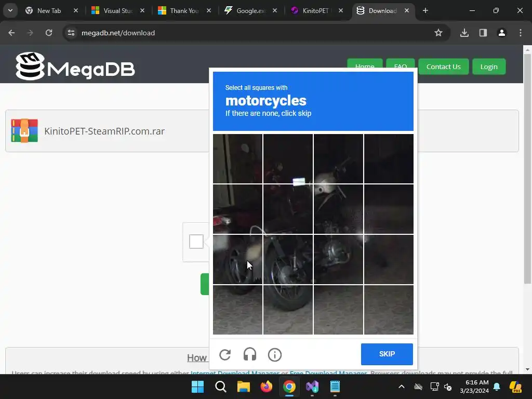View site information icon in address bar
Screen dimensions: 532x399
pos(71,33)
